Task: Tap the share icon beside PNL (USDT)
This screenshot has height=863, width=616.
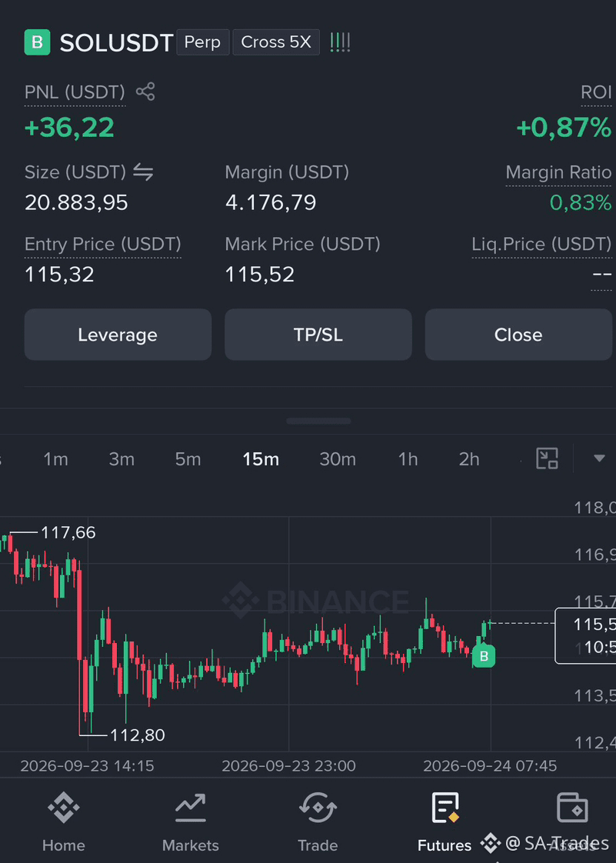Action: pyautogui.click(x=145, y=92)
